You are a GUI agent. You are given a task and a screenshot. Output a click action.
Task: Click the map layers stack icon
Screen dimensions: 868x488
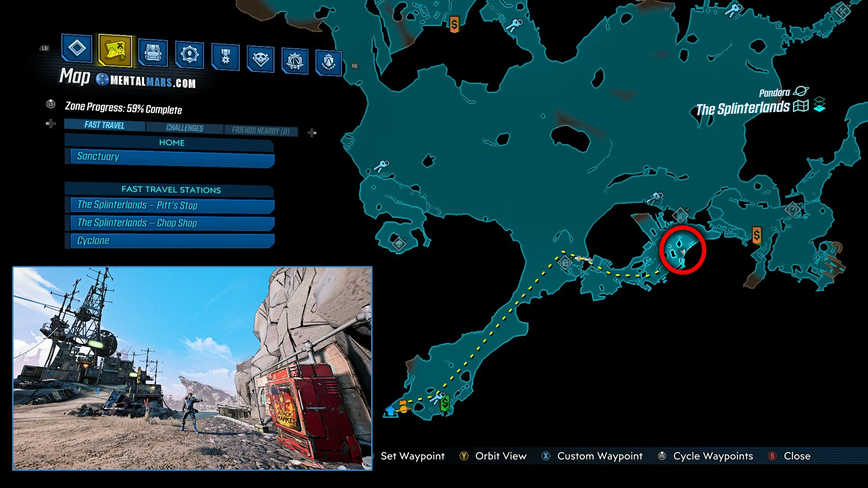819,105
